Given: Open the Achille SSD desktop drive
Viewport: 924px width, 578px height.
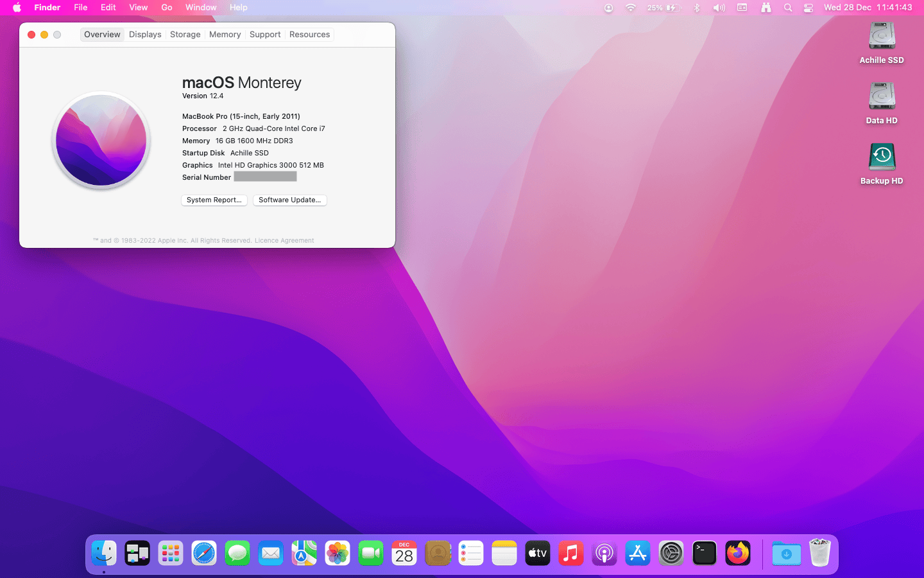Looking at the screenshot, I should (x=882, y=35).
